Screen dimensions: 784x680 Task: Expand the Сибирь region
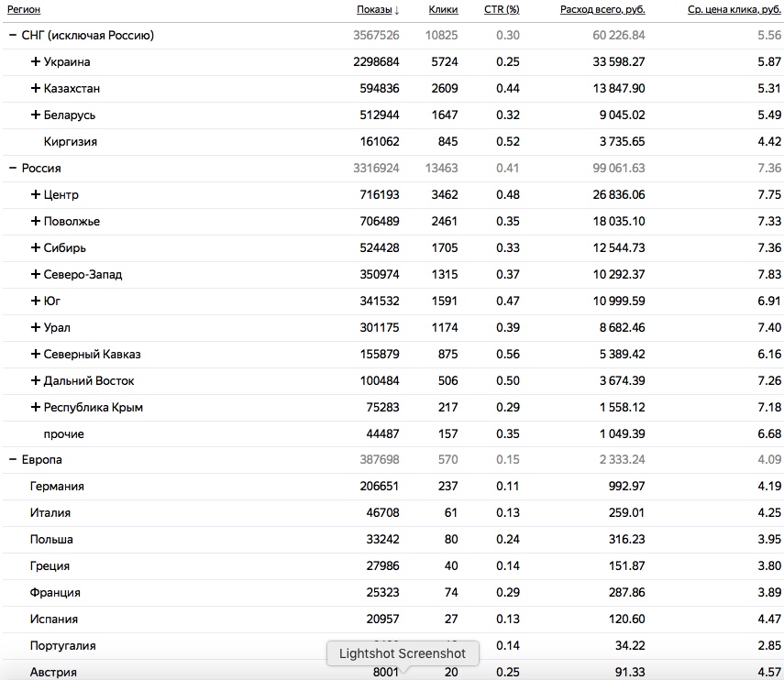36,247
